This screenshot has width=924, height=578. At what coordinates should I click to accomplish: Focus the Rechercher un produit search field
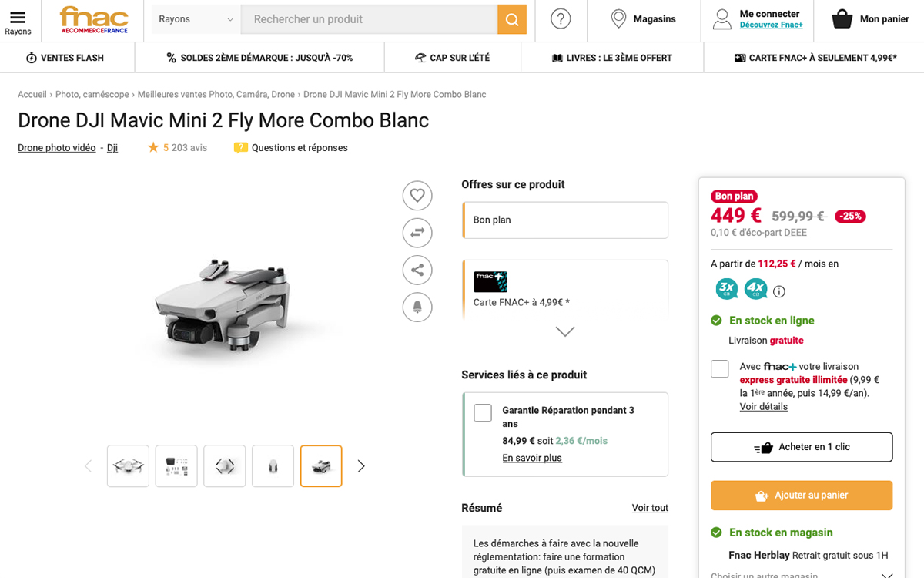pos(369,19)
